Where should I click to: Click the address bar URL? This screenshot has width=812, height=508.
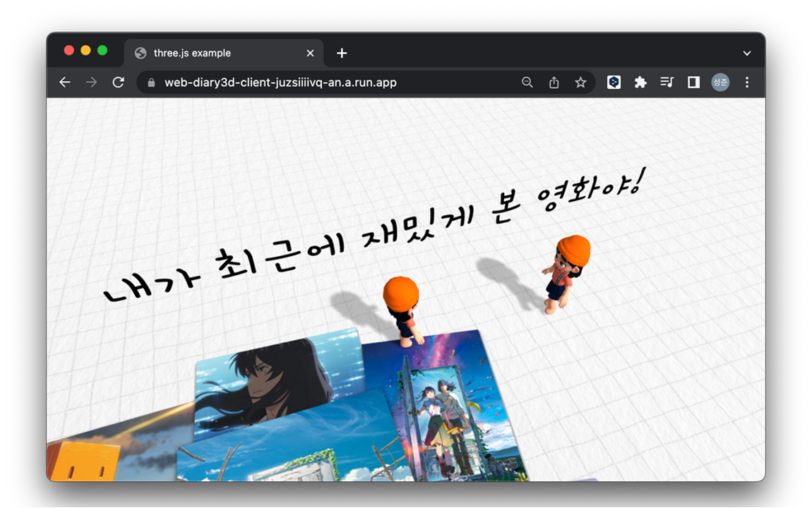click(281, 83)
